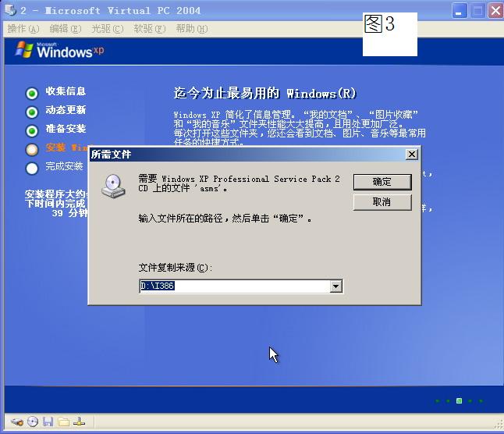Click the 确定 button
The height and width of the screenshot is (434, 504).
[382, 182]
